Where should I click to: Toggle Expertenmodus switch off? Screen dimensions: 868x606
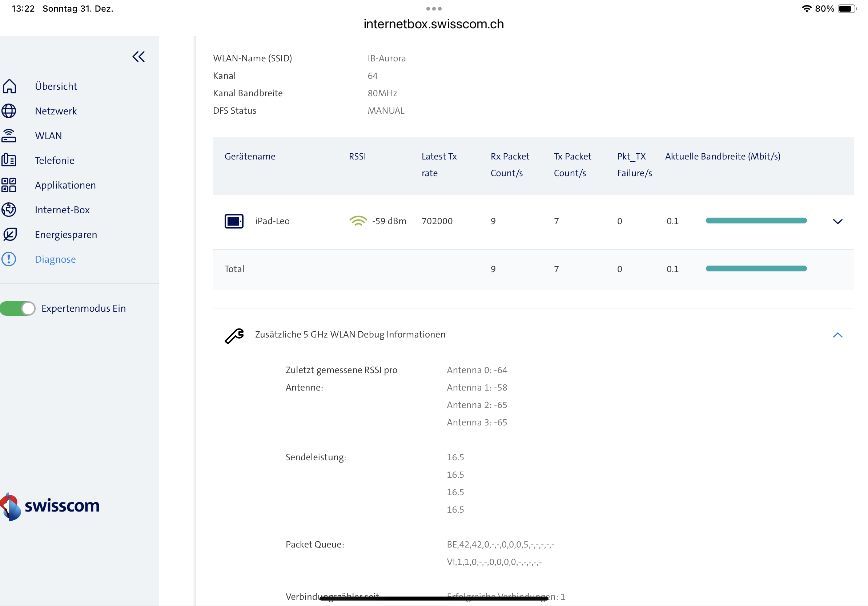pos(18,308)
